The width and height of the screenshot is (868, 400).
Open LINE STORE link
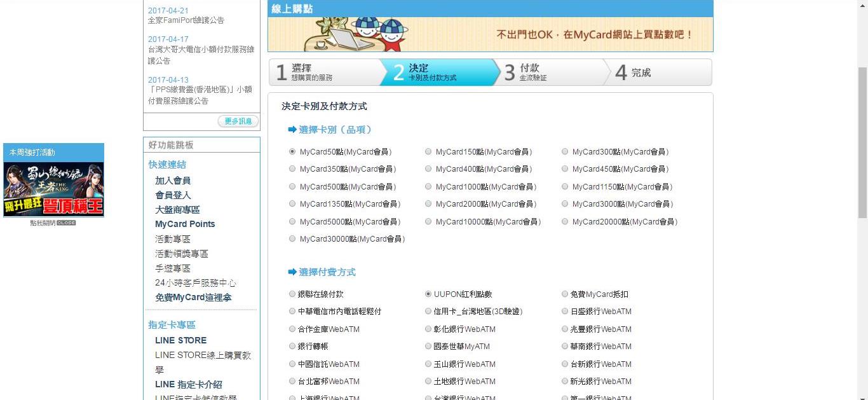click(180, 340)
